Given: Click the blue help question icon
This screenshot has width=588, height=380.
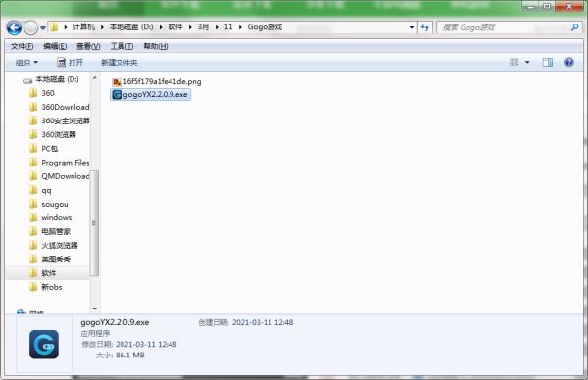Looking at the screenshot, I should click(568, 62).
